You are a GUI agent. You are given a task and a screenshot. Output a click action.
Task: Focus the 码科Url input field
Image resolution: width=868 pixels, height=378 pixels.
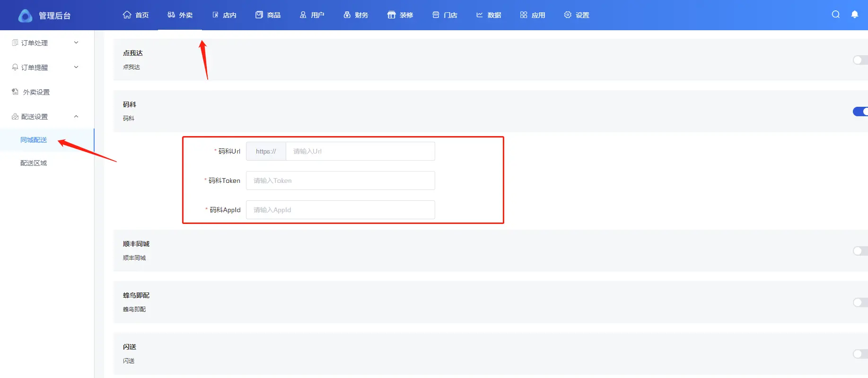click(x=360, y=151)
